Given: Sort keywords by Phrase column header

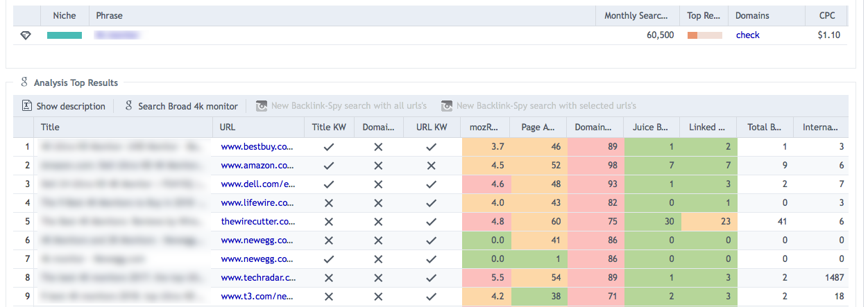Looking at the screenshot, I should click(x=109, y=15).
